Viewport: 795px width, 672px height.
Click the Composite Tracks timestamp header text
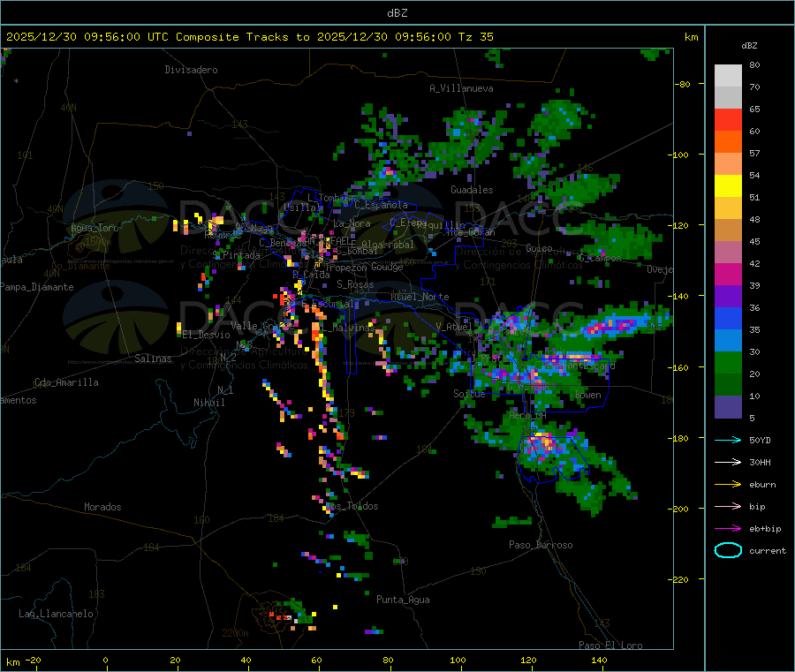pyautogui.click(x=249, y=37)
